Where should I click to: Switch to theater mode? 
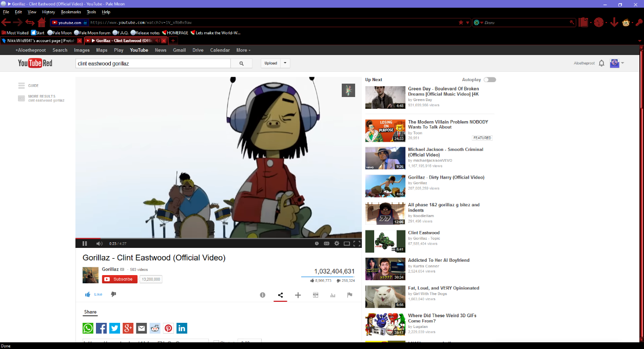[347, 243]
